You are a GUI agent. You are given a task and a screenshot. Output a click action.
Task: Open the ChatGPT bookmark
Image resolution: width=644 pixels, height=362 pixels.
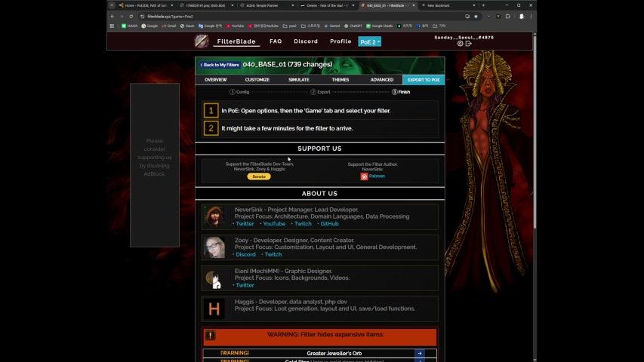[353, 26]
